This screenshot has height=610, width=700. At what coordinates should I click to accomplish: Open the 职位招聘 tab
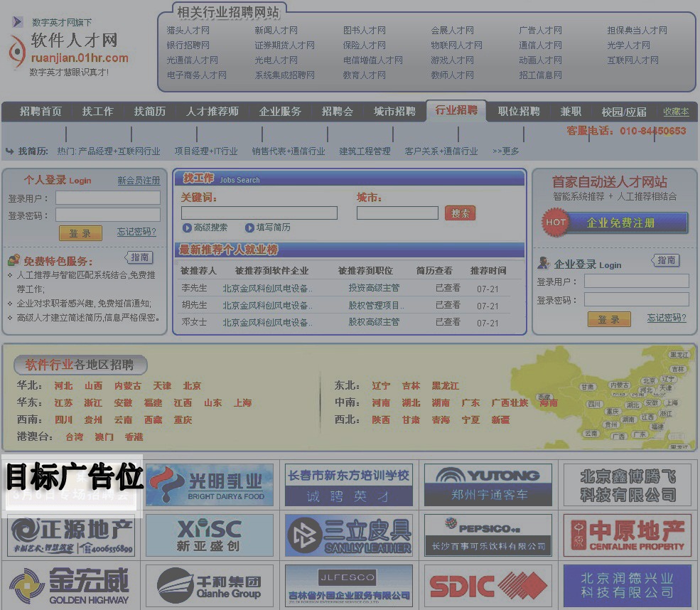pyautogui.click(x=519, y=112)
